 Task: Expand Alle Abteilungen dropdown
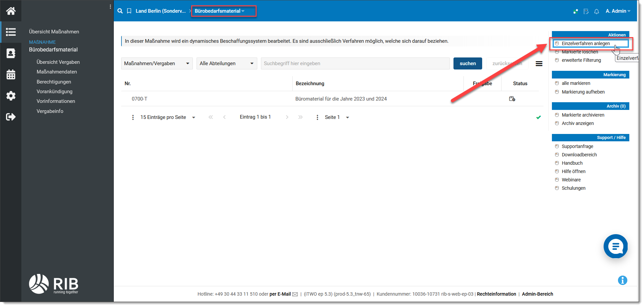coord(227,63)
